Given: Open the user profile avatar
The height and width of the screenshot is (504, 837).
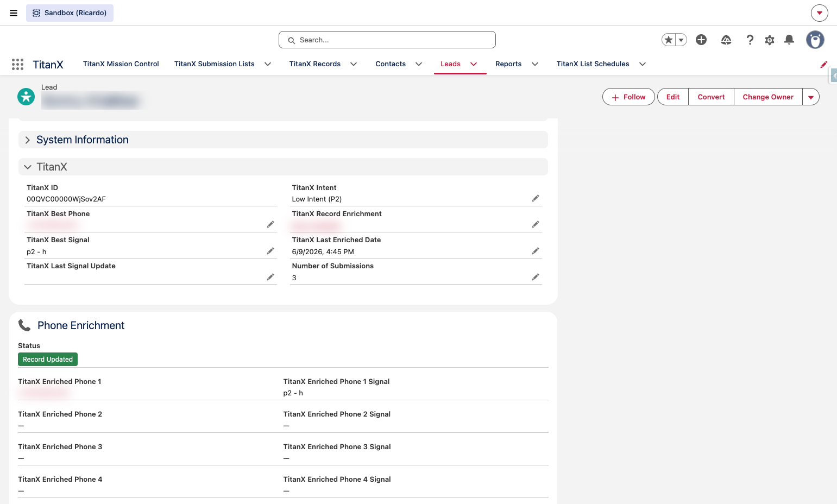Looking at the screenshot, I should tap(815, 40).
